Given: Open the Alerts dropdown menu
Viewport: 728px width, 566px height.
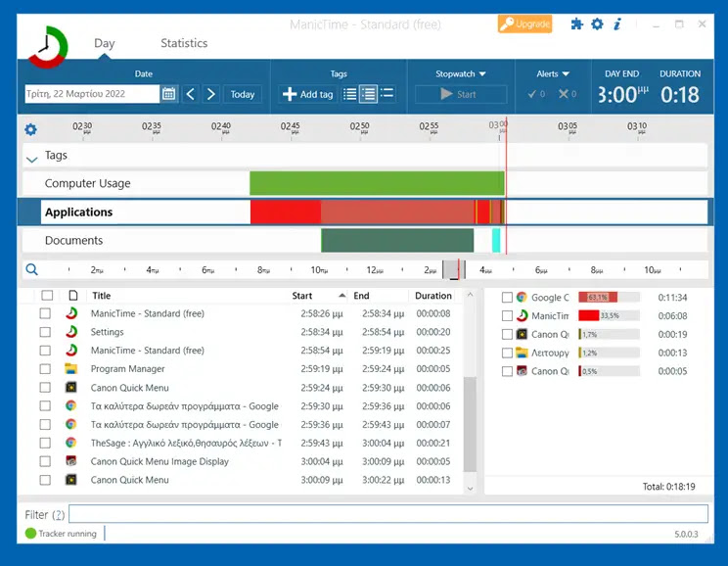Looking at the screenshot, I should tap(553, 73).
